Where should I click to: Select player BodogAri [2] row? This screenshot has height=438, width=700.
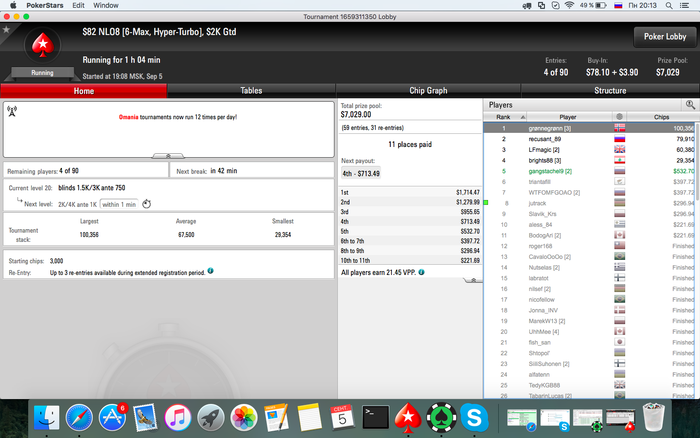point(589,235)
